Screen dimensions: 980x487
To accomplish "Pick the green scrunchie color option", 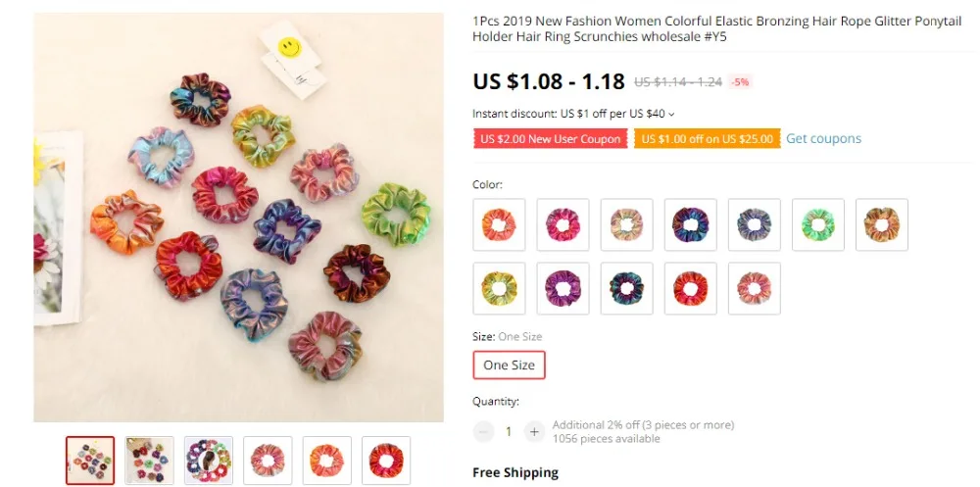I will (x=817, y=225).
